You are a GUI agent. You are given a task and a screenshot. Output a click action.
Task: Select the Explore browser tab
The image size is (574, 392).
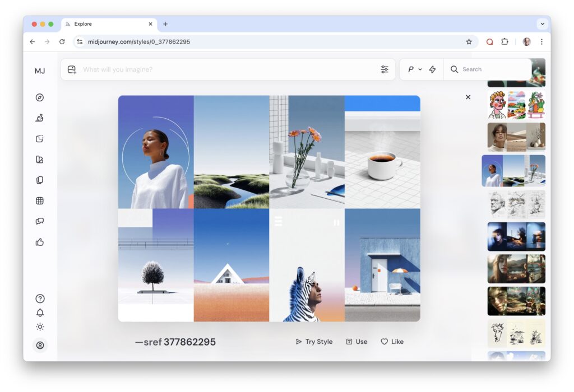[107, 24]
